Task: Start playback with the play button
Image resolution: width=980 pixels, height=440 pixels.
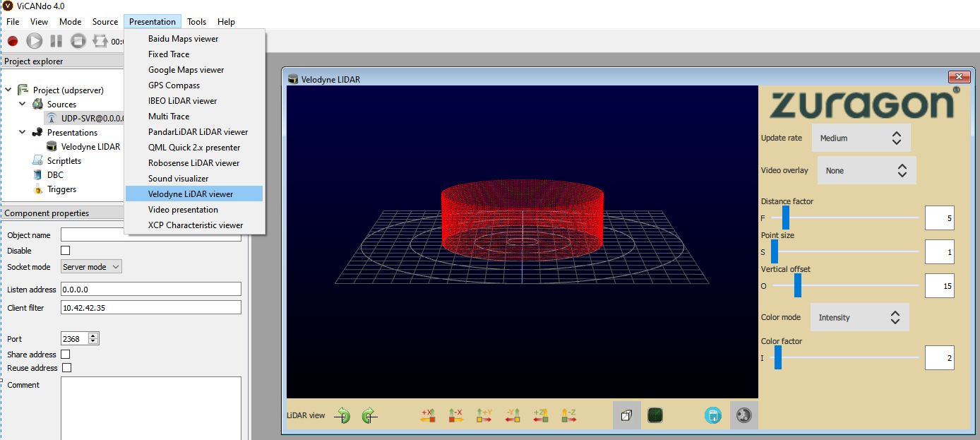Action: click(35, 42)
